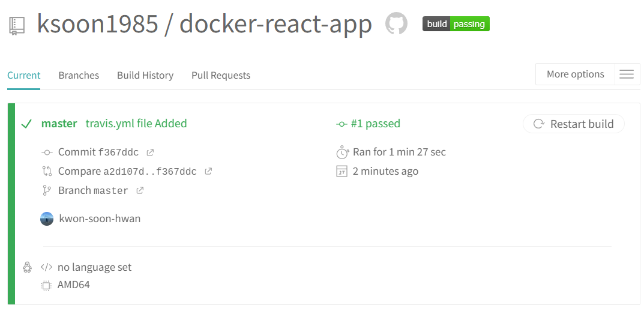Open the Build History tab
The height and width of the screenshot is (317, 644).
point(145,76)
